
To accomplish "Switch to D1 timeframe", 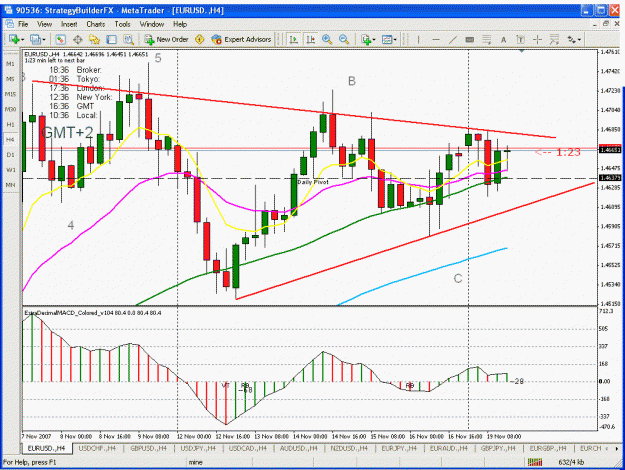I will pos(10,155).
